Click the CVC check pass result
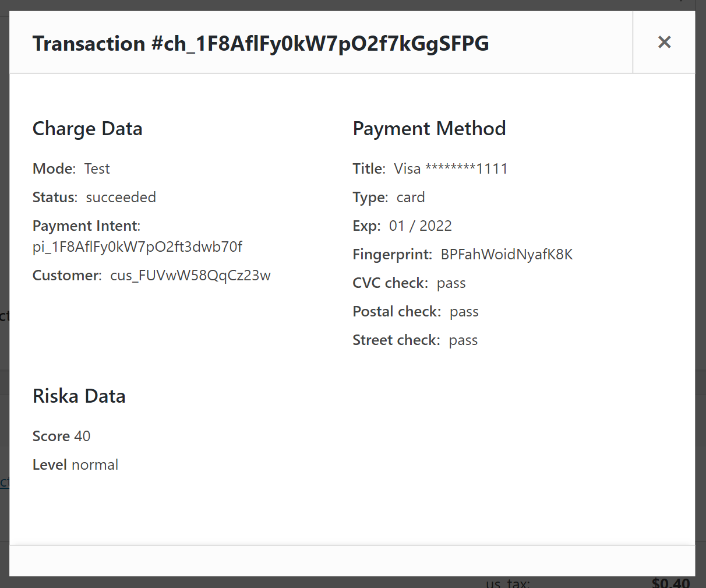The image size is (706, 588). point(451,283)
